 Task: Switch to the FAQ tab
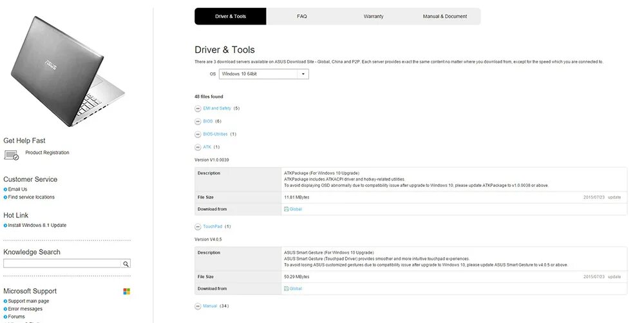click(x=302, y=16)
